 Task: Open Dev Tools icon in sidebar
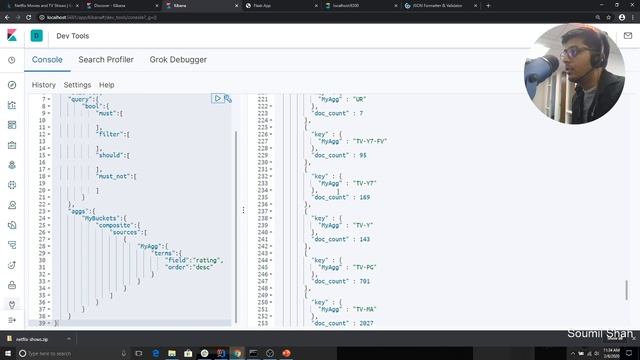(12, 304)
